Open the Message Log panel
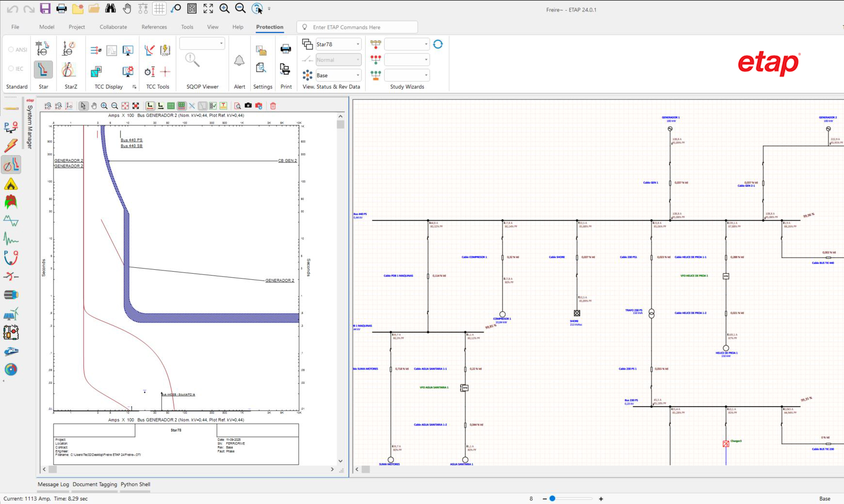 pos(53,484)
